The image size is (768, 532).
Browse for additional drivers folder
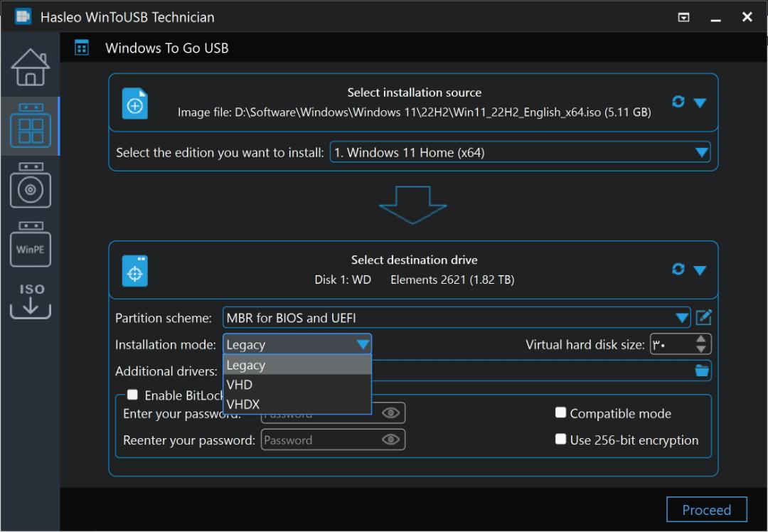click(702, 371)
